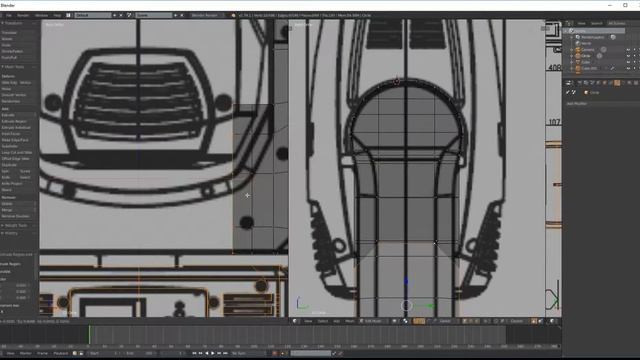Add a new scene with plus icon
The height and width of the screenshot is (360, 640).
[176, 15]
